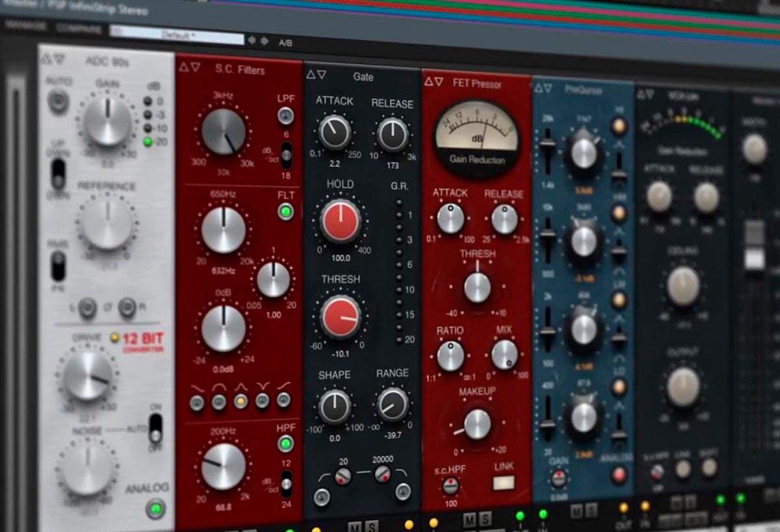Image resolution: width=780 pixels, height=532 pixels.
Task: Click the first top bar button left of COMPARE
Action: pyautogui.click(x=25, y=26)
